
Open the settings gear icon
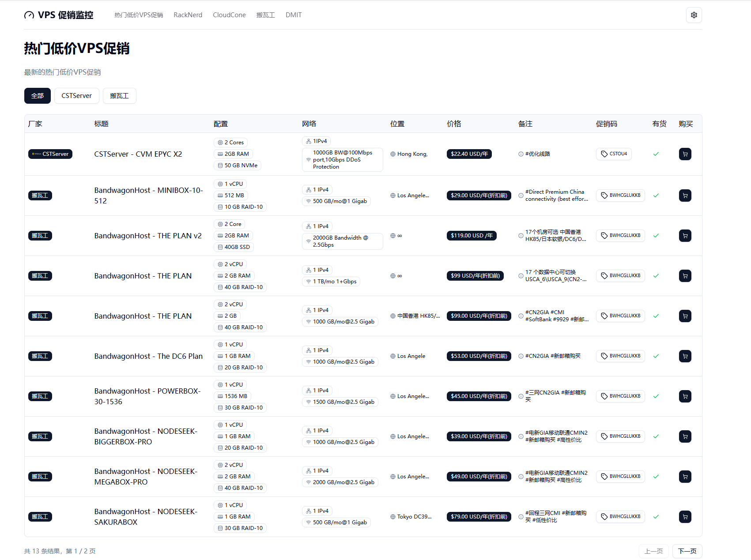pyautogui.click(x=694, y=15)
